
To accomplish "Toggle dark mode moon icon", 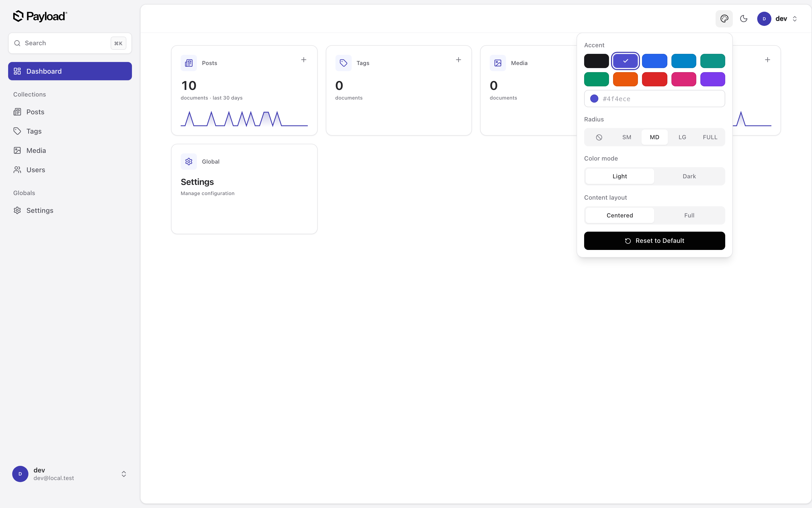I will 743,19.
